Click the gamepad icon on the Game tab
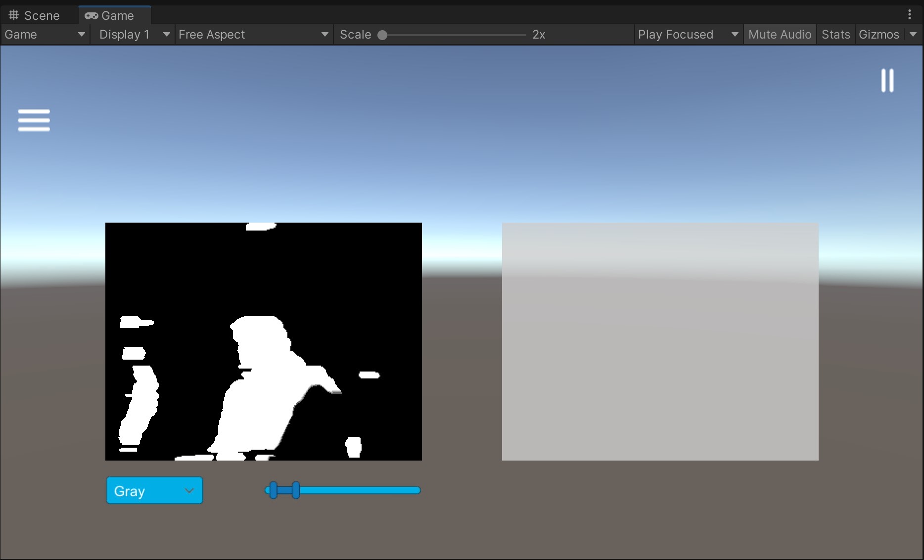924x560 pixels. pyautogui.click(x=92, y=15)
